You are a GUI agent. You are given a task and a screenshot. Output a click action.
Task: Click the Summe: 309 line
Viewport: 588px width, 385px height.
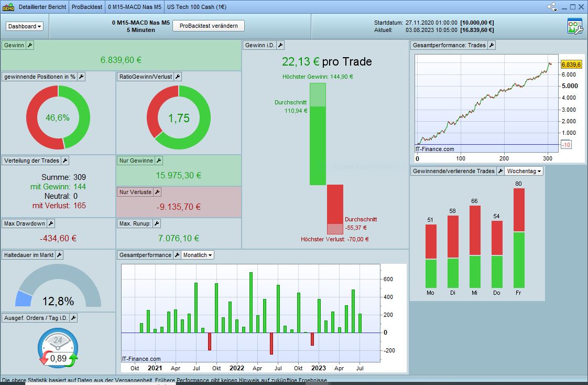63,177
